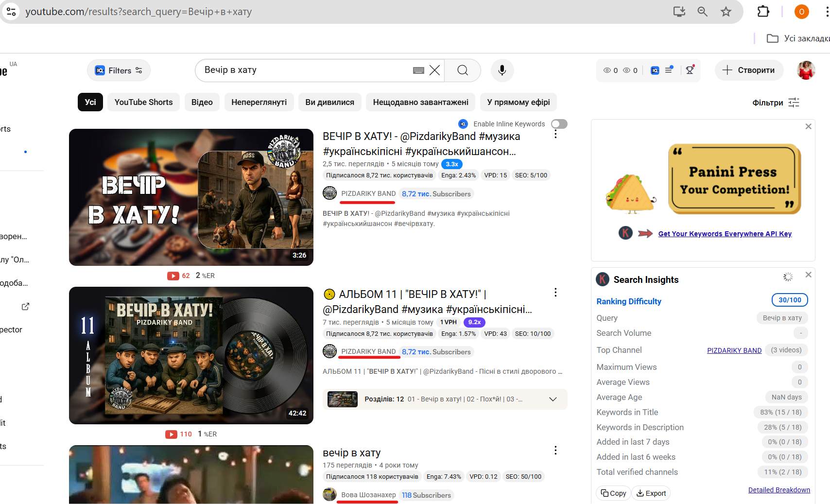Click Вова Шозанахер channel avatar
This screenshot has width=830, height=504.
point(329,494)
